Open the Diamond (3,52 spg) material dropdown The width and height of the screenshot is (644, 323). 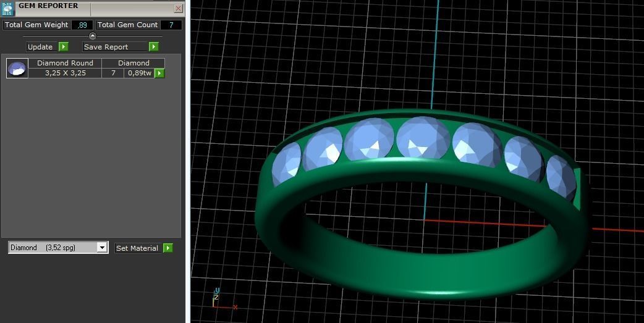click(x=58, y=248)
